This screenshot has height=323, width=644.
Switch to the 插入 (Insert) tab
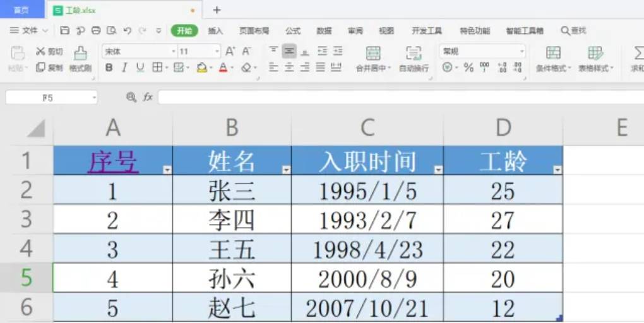click(215, 31)
